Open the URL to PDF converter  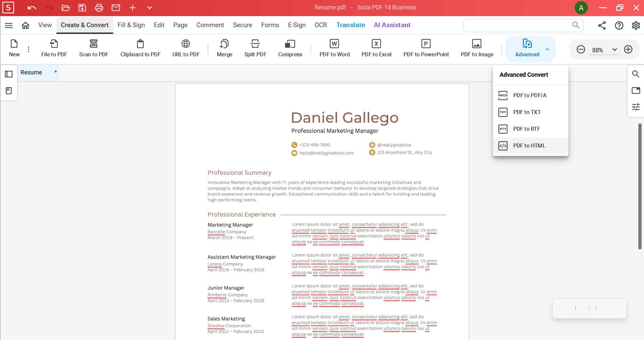[x=185, y=48]
